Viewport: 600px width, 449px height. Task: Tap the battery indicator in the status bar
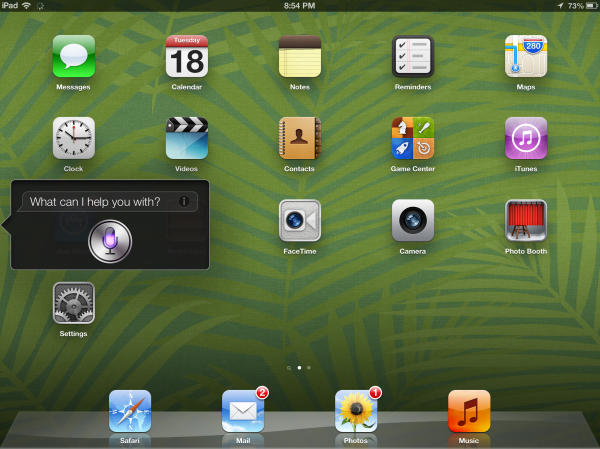point(592,6)
